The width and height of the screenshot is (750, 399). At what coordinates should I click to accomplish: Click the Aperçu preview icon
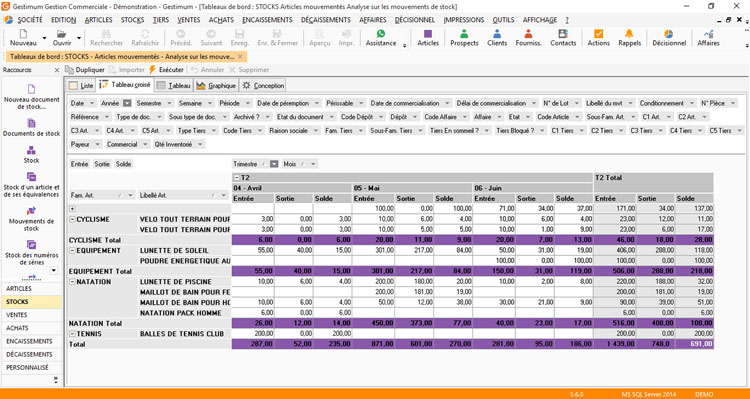pos(320,34)
